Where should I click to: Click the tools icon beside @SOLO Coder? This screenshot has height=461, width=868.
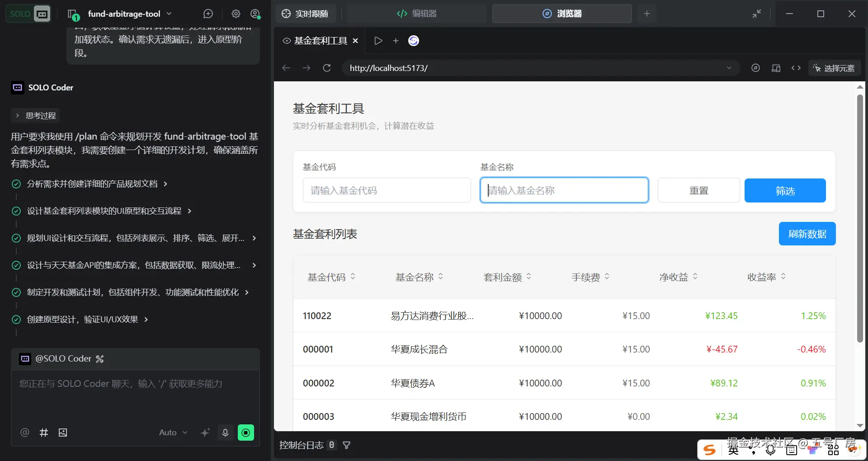point(100,359)
